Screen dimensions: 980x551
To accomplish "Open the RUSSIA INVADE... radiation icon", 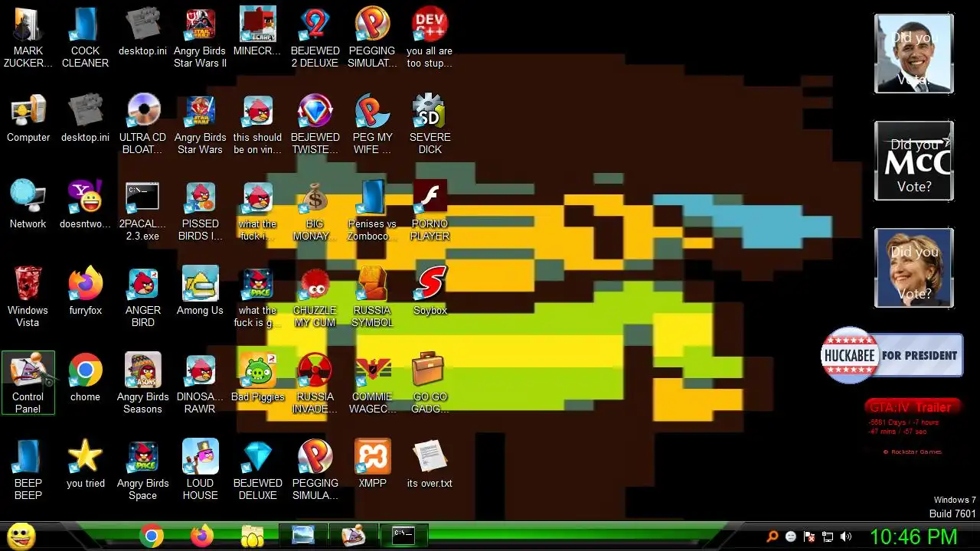I will (x=315, y=383).
